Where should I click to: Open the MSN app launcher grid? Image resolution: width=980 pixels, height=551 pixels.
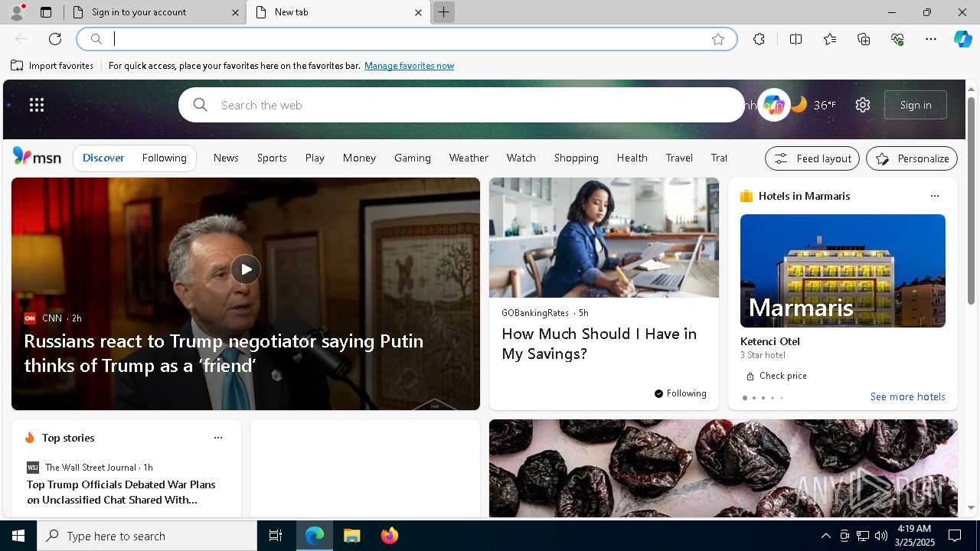(37, 105)
